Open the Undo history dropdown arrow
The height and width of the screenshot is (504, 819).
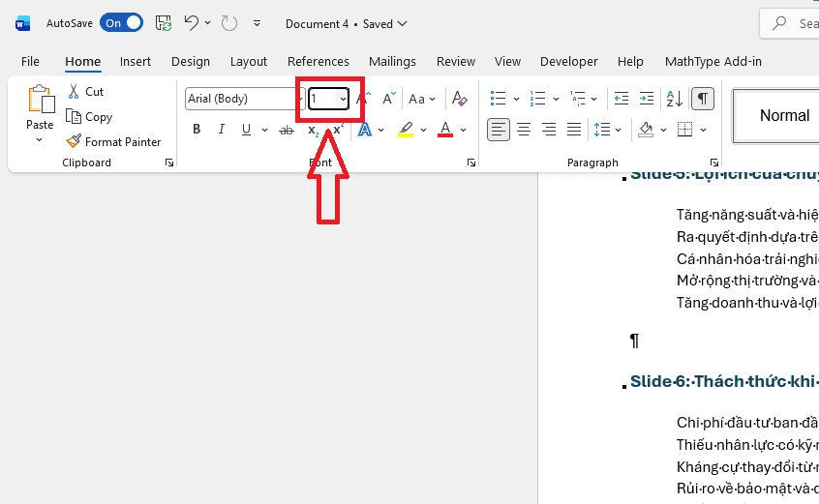(207, 23)
